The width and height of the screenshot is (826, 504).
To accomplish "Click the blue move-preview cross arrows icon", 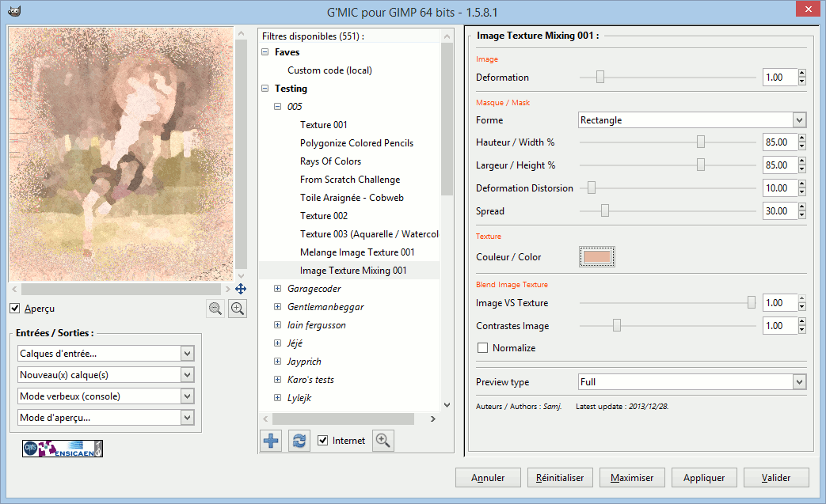I will click(241, 289).
